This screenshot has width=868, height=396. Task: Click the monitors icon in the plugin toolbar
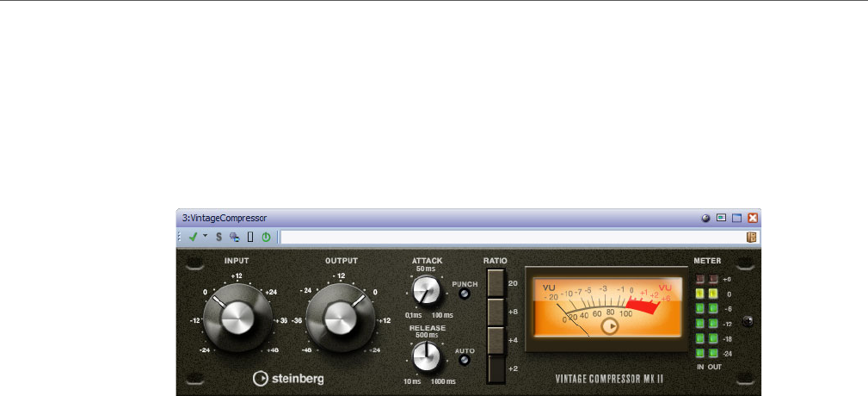click(x=235, y=237)
